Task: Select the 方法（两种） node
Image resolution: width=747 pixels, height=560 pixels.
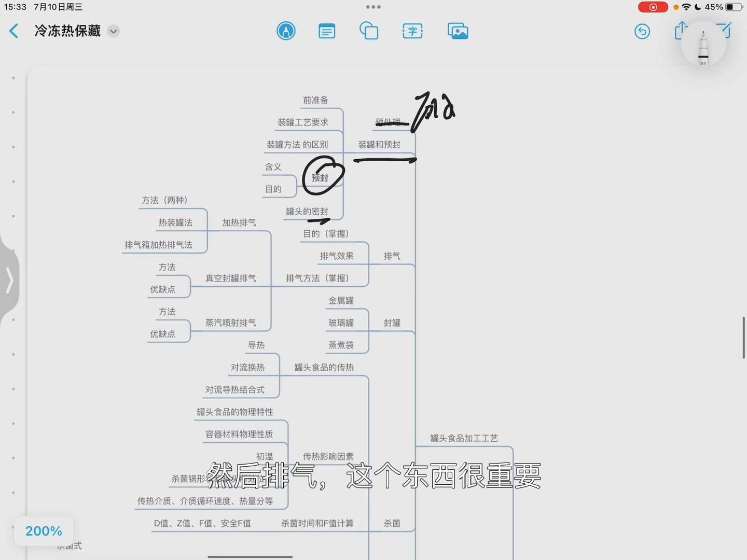Action: click(x=164, y=200)
